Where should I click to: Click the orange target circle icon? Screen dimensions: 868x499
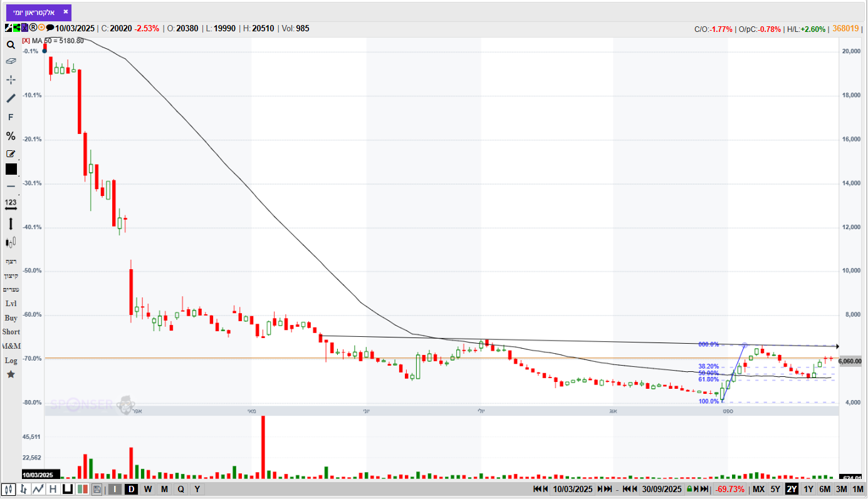tap(41, 28)
